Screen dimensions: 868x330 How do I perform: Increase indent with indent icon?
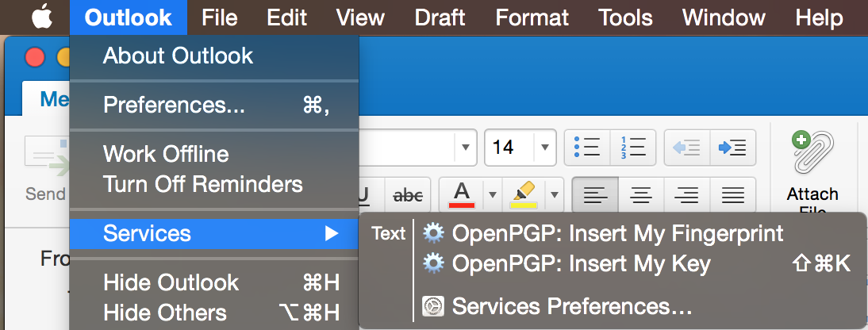(x=732, y=148)
